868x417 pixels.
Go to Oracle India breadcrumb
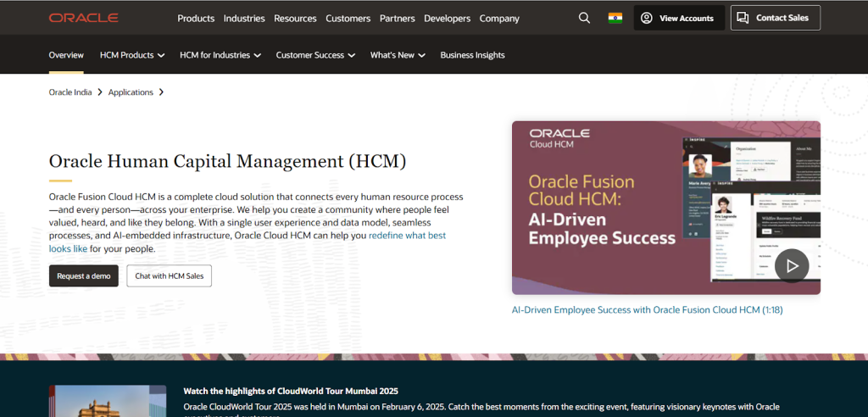pyautogui.click(x=70, y=92)
